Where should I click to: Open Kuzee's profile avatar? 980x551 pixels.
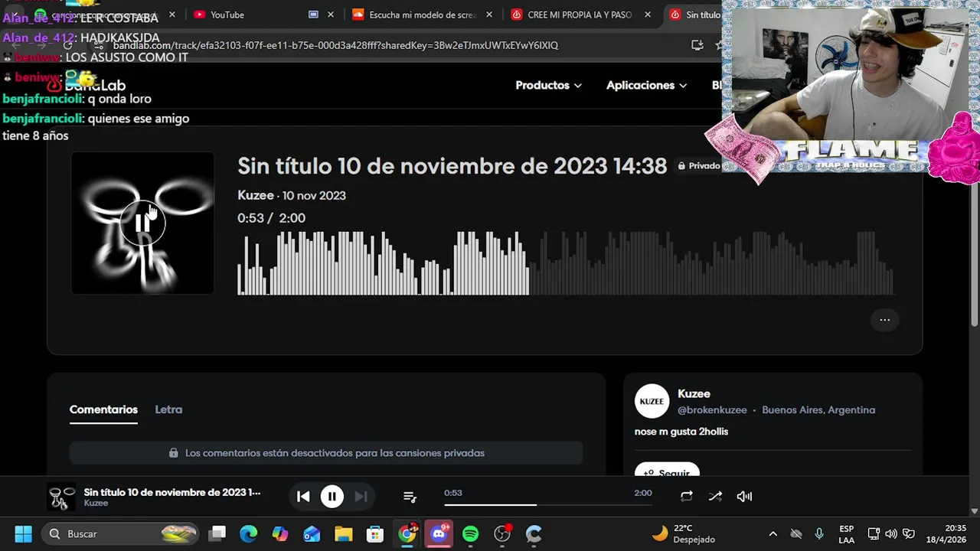tap(652, 401)
